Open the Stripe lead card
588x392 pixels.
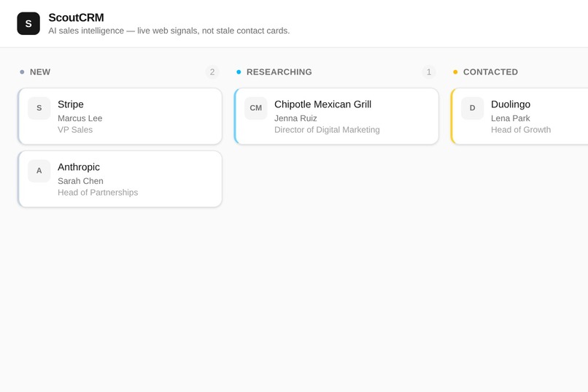pyautogui.click(x=120, y=116)
